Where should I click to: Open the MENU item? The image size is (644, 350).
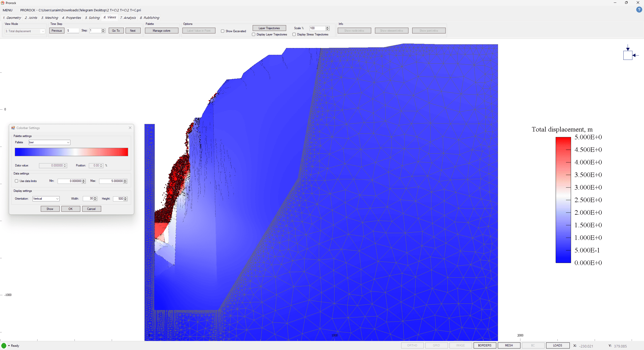pyautogui.click(x=8, y=10)
